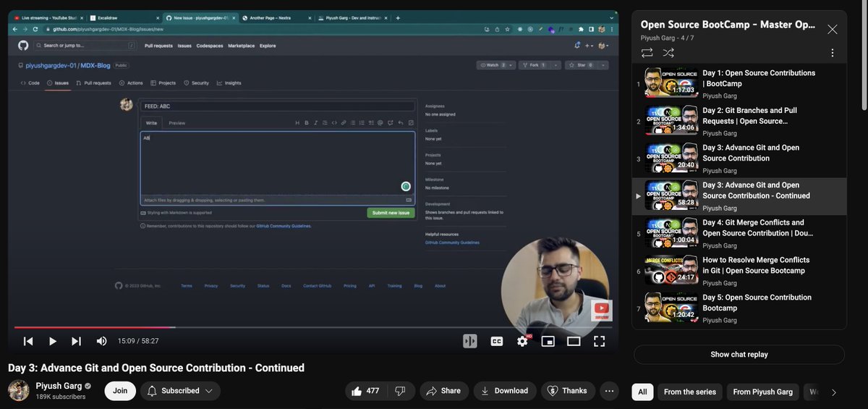Switch to Preview tab in issue editor
Viewport: 868px width, 409px height.
[177, 123]
